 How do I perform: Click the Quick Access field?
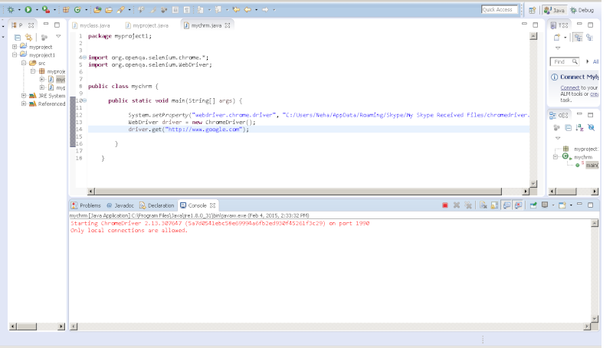pos(500,9)
